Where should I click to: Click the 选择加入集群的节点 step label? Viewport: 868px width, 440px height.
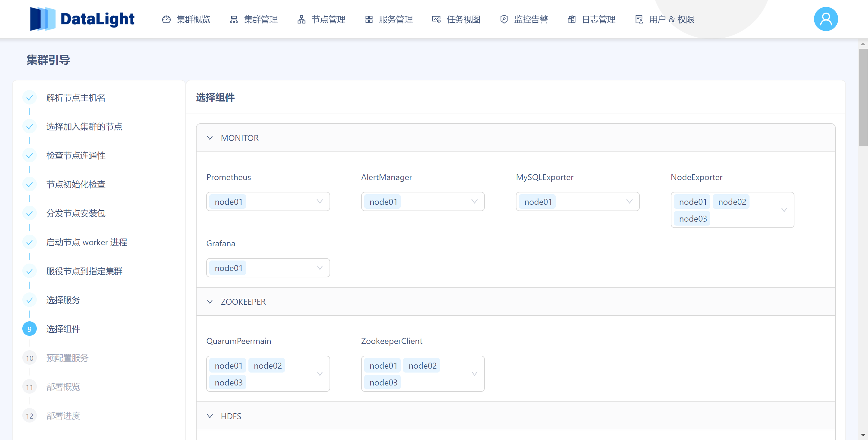point(84,126)
